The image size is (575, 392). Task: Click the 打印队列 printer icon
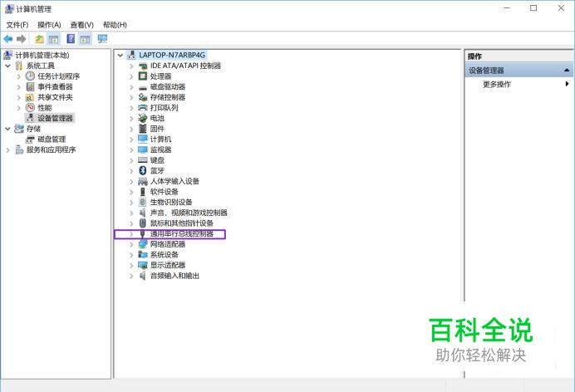(143, 108)
